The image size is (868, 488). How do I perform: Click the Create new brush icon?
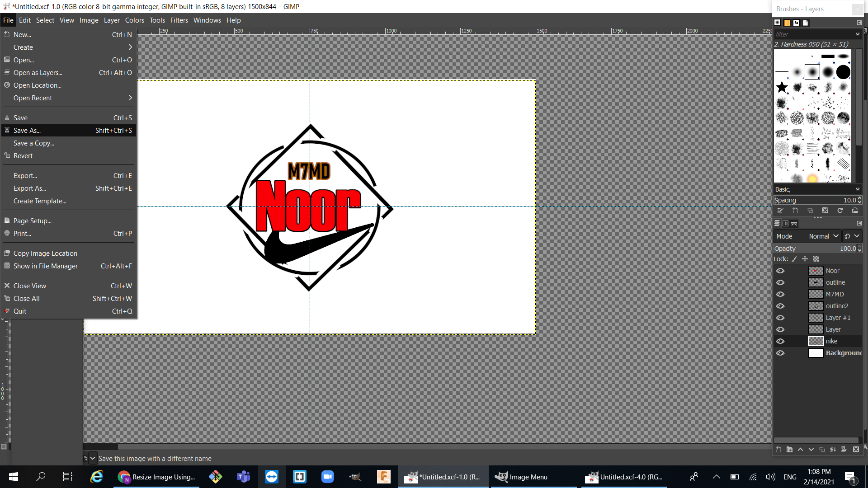tap(795, 211)
